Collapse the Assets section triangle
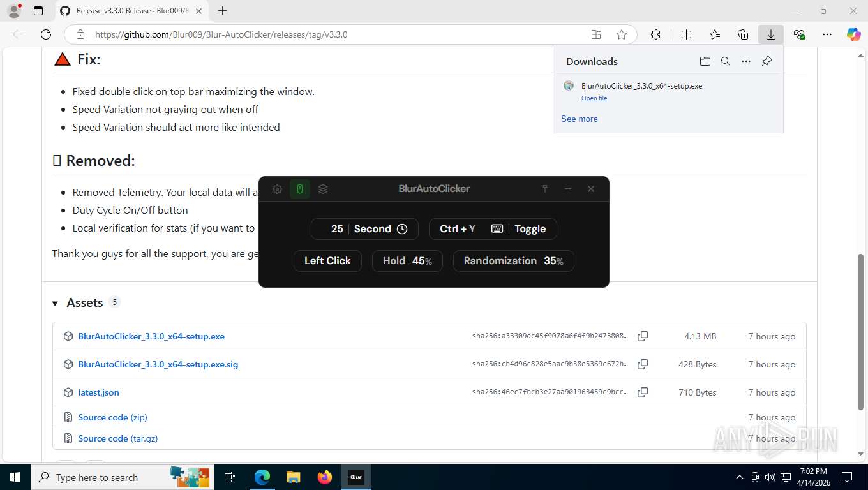This screenshot has width=868, height=490. [x=56, y=303]
